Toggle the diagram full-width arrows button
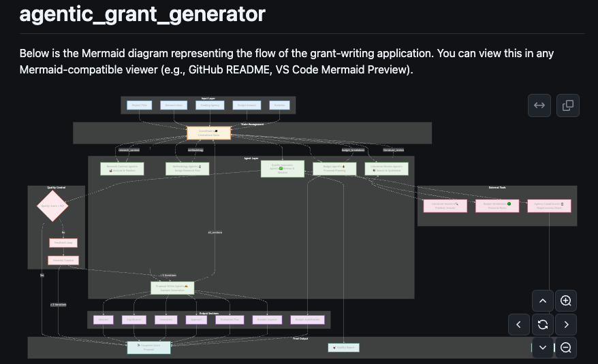The image size is (598, 364). (x=539, y=105)
